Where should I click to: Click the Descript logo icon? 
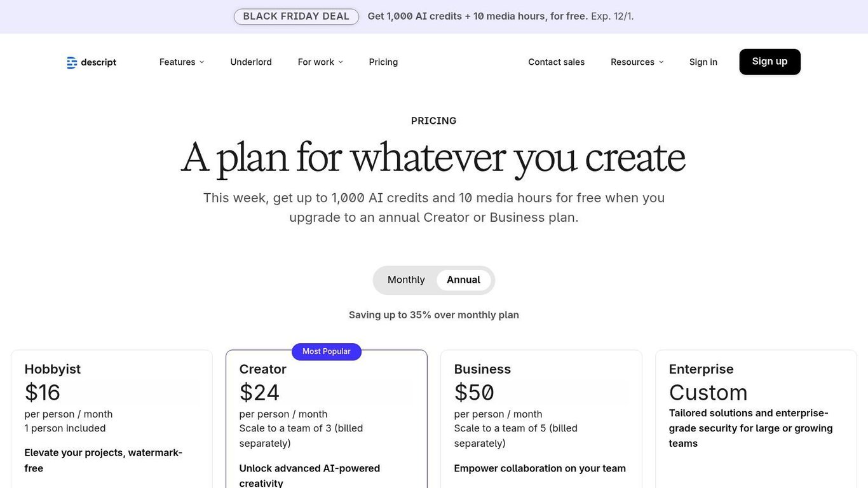coord(72,62)
